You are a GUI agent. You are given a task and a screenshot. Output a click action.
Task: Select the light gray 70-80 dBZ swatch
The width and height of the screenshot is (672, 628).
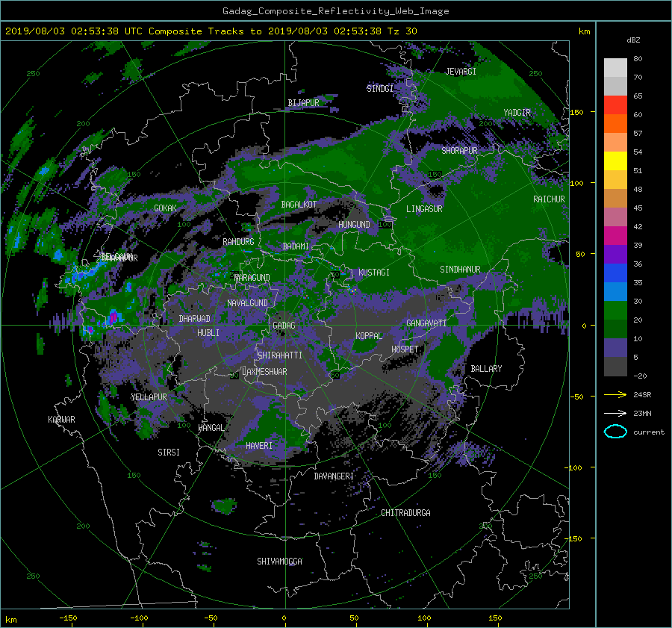[x=615, y=68]
